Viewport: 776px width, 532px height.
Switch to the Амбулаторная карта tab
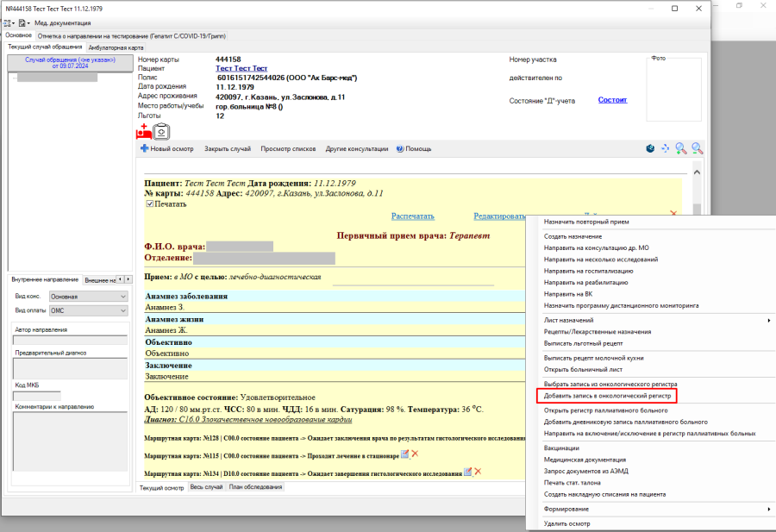116,48
